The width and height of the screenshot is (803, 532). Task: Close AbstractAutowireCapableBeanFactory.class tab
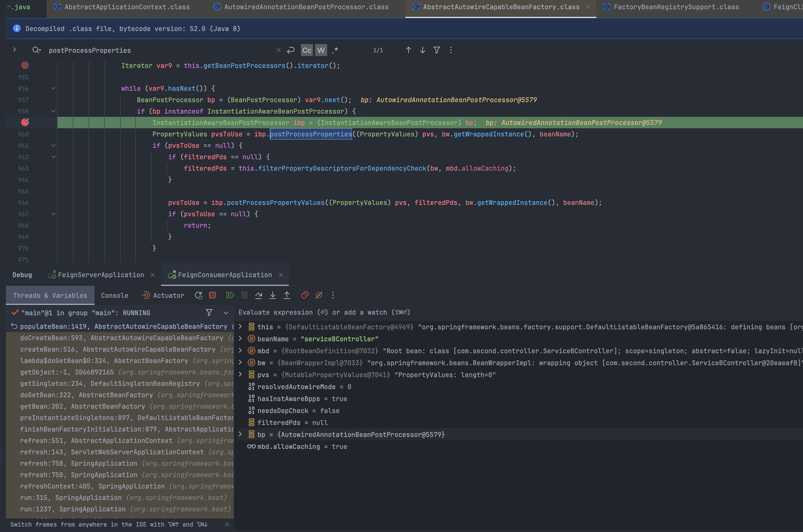pos(588,7)
